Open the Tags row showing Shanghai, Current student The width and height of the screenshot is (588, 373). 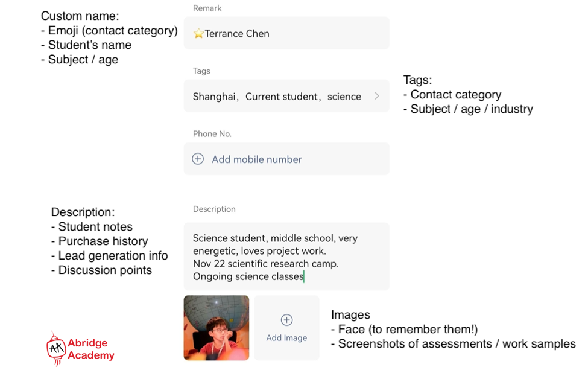[286, 96]
